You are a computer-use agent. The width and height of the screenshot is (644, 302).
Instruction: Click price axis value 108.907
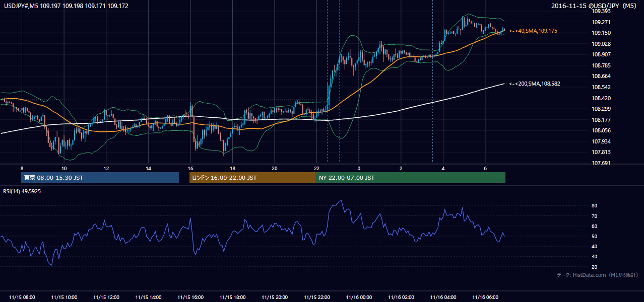click(x=601, y=54)
